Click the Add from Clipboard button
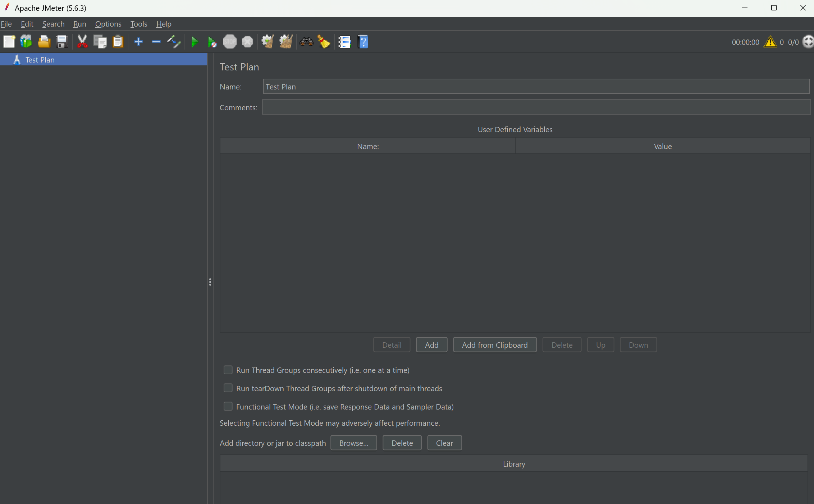This screenshot has width=814, height=504. coord(495,345)
